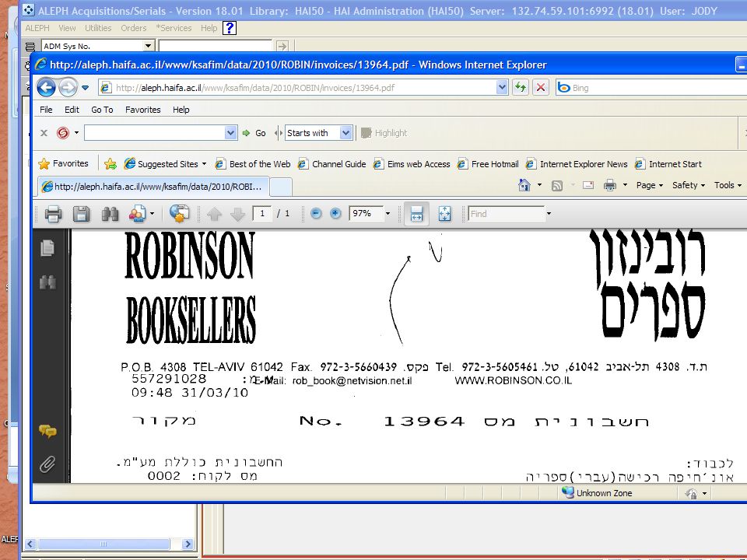This screenshot has width=747, height=560.
Task: Click the Favorites star button
Action: (63, 163)
